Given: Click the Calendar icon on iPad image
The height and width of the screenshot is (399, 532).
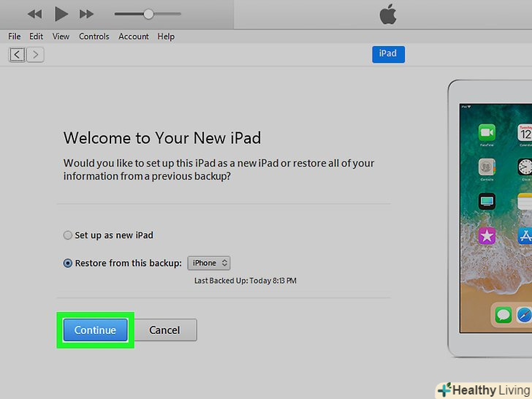Looking at the screenshot, I should click(x=525, y=132).
